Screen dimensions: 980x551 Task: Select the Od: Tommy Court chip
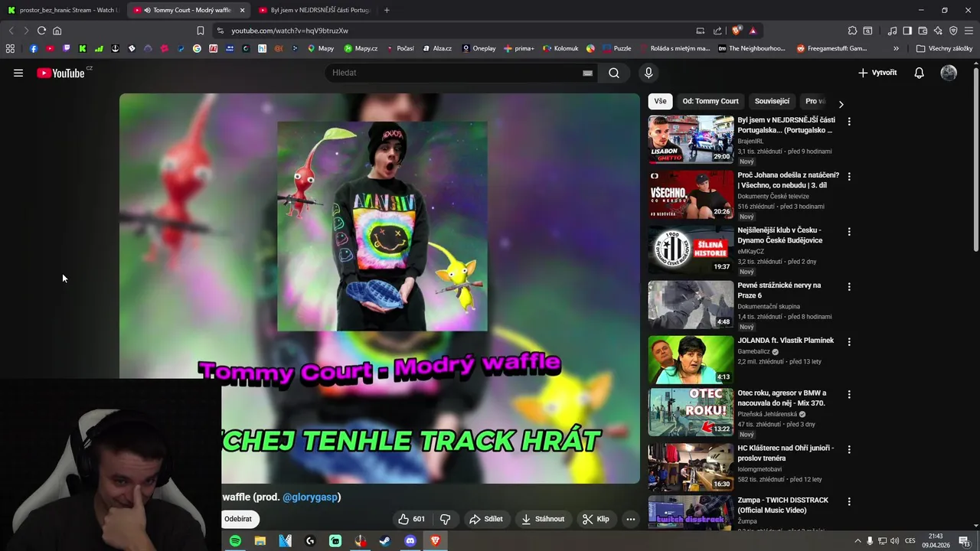710,101
